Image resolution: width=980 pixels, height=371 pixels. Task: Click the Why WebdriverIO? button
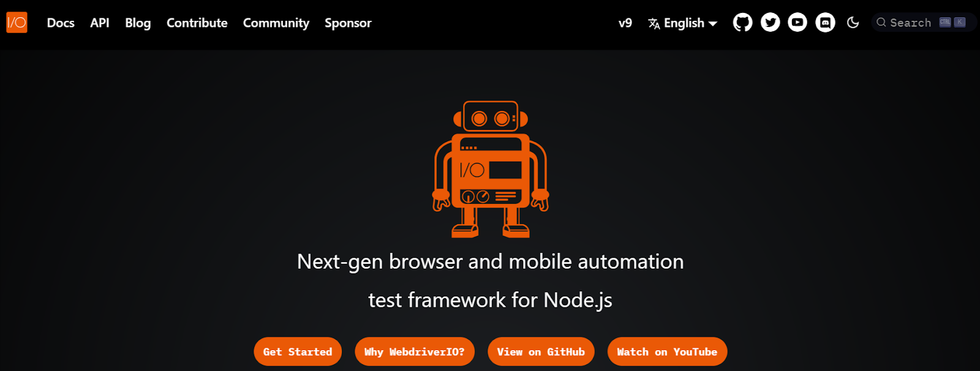[x=415, y=351]
